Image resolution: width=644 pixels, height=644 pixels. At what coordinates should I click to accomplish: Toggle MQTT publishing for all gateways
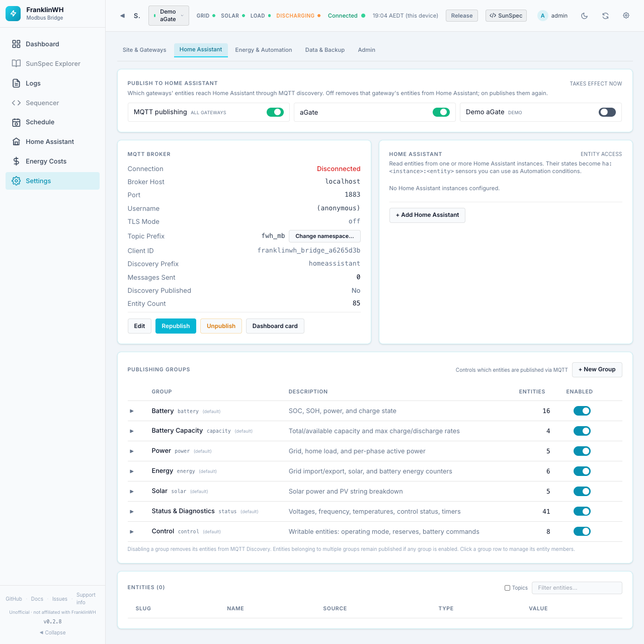[x=275, y=112]
